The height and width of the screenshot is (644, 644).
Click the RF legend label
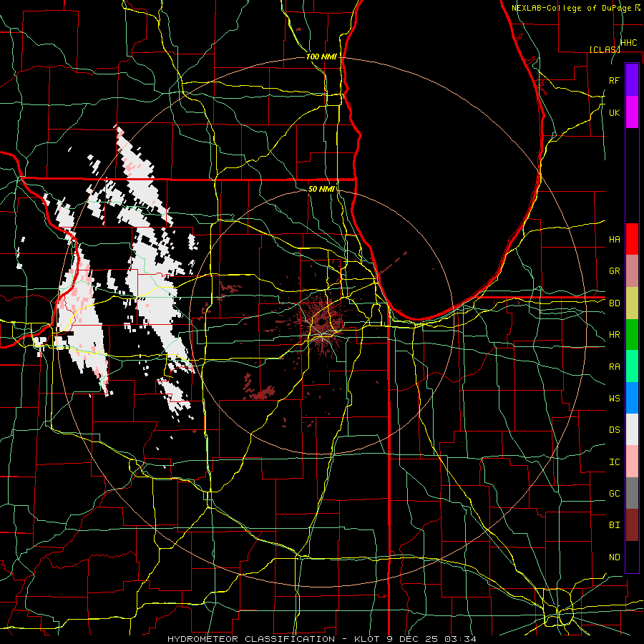coord(614,80)
